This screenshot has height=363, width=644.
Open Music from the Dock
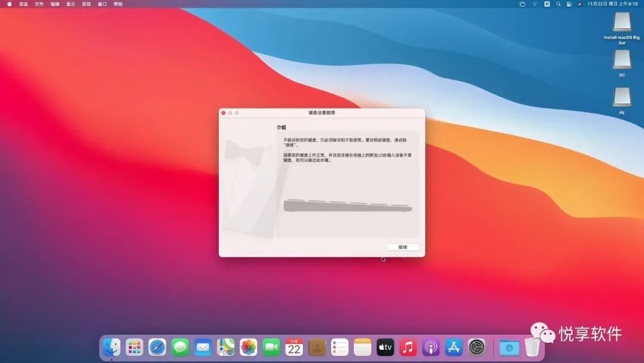(408, 347)
